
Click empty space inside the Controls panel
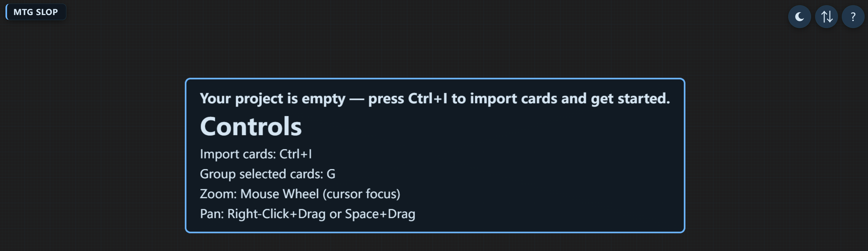tap(556, 175)
